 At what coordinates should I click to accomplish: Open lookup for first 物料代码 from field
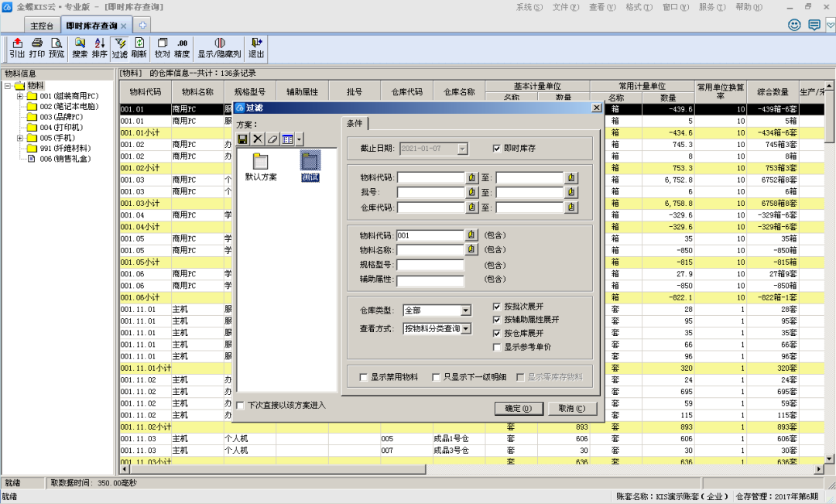tap(472, 177)
